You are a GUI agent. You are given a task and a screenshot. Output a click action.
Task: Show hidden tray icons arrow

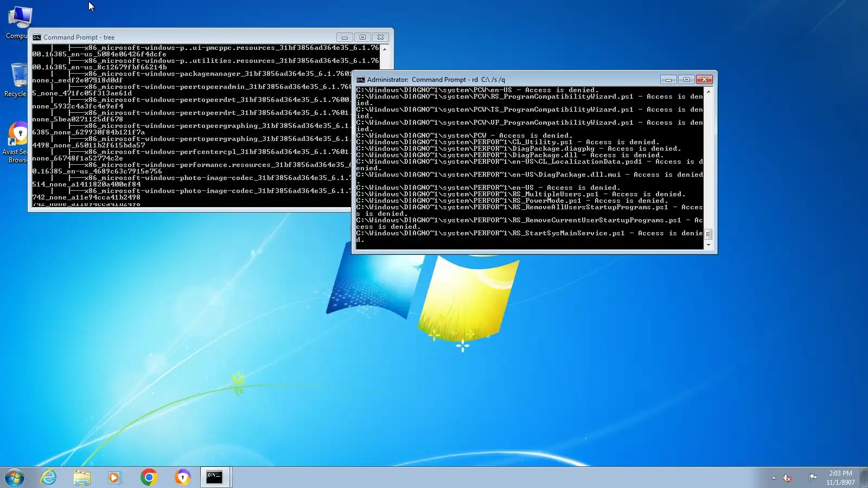[x=774, y=478]
